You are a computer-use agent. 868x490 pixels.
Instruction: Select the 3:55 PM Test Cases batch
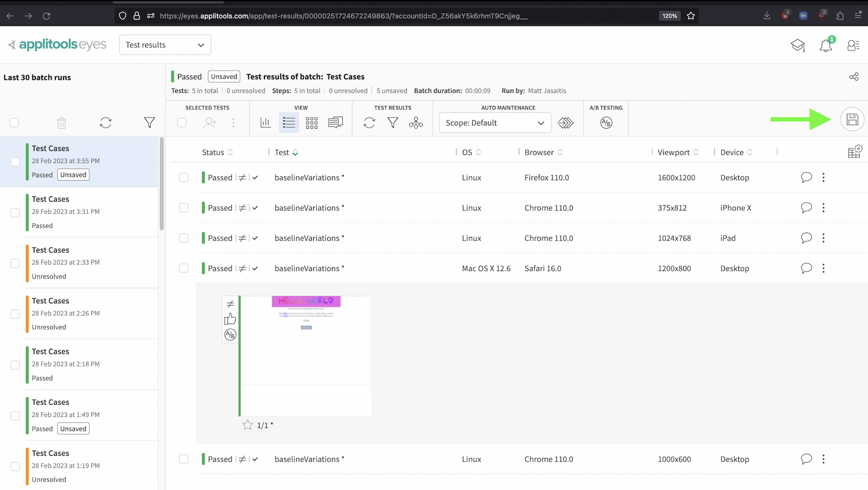click(x=79, y=161)
